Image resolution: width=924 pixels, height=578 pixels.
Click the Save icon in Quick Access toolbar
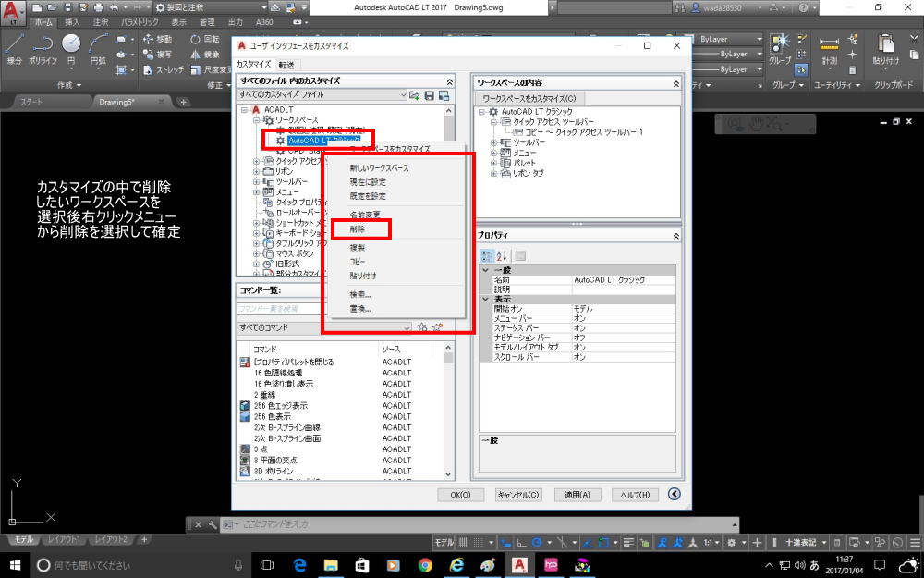pyautogui.click(x=67, y=7)
